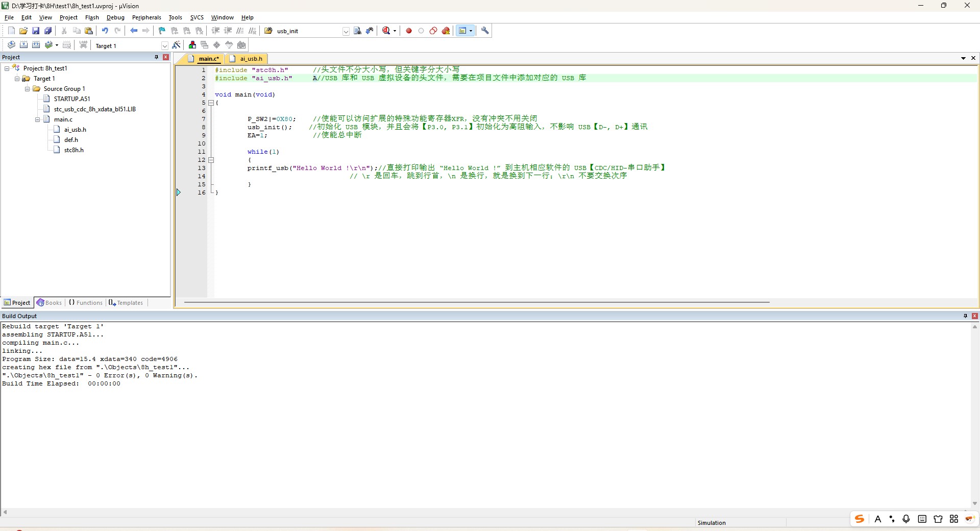This screenshot has width=980, height=531.
Task: Open the File menu
Action: 9,17
